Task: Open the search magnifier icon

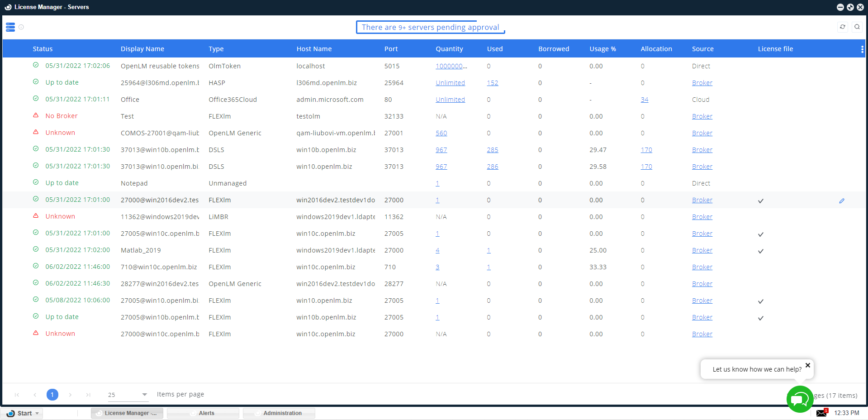Action: 857,27
